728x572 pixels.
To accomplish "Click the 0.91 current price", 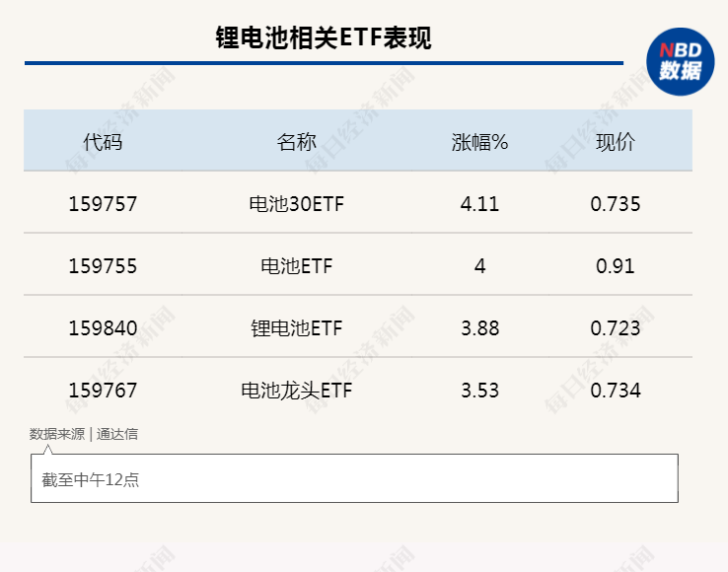I will tap(616, 266).
